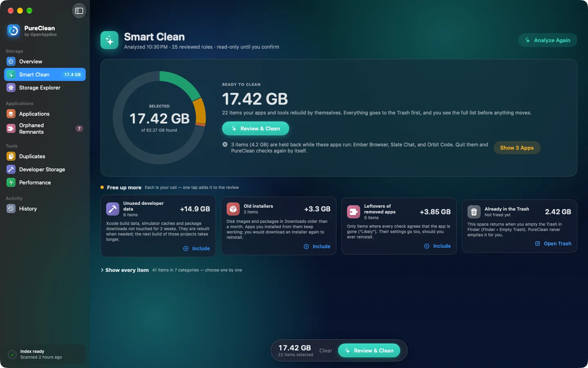Toggle the sidebar panel icon
The width and height of the screenshot is (588, 368).
coord(79,11)
